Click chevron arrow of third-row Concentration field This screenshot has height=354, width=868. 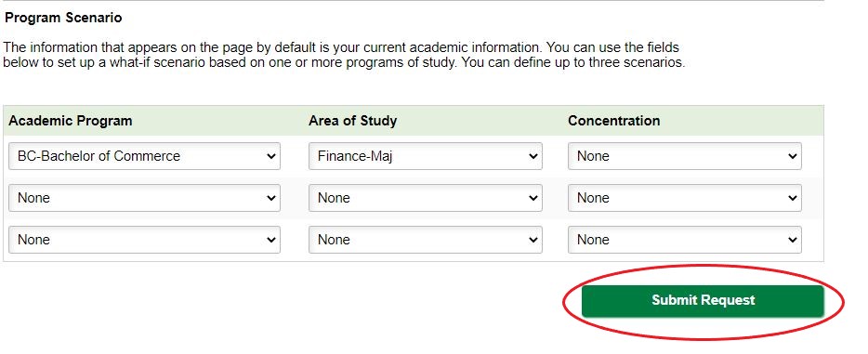coord(792,240)
